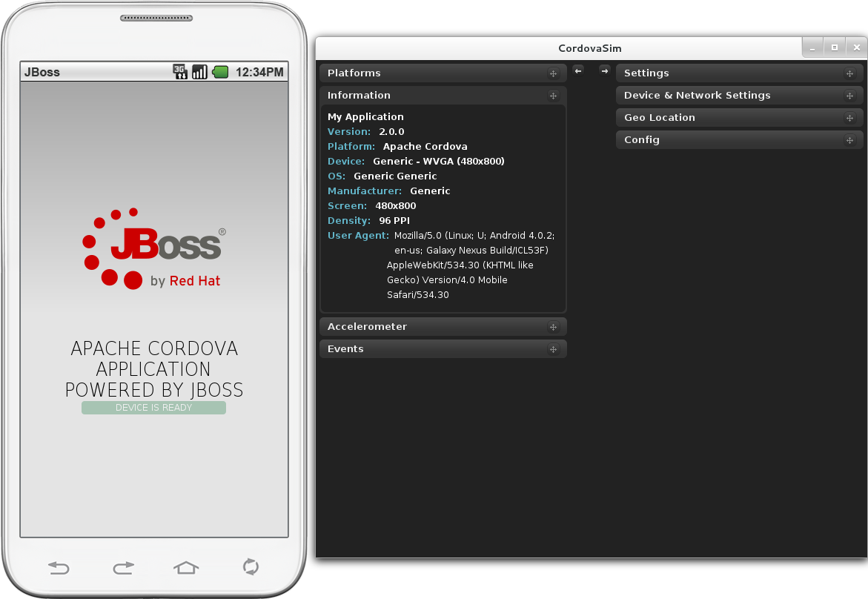Screen dimensions: 868x599
Task: Click the Version 2.0.0 value
Action: tap(391, 132)
